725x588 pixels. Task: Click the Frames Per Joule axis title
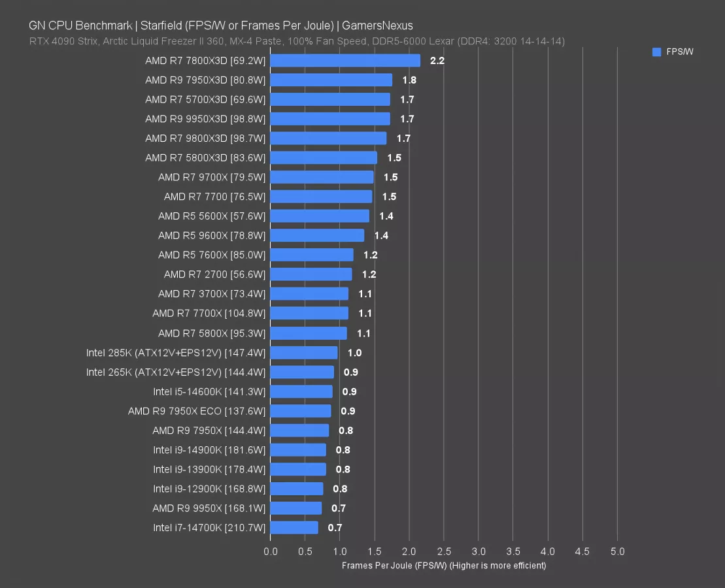(x=443, y=565)
